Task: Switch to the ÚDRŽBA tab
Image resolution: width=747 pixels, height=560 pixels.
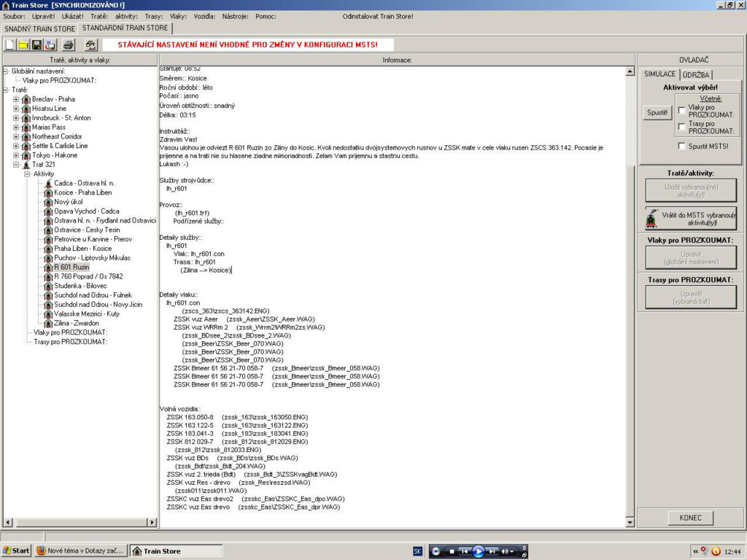Action: pyautogui.click(x=697, y=74)
